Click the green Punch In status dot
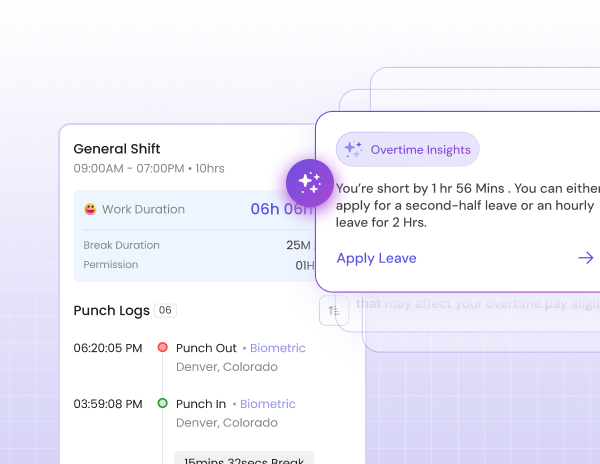 (x=162, y=404)
